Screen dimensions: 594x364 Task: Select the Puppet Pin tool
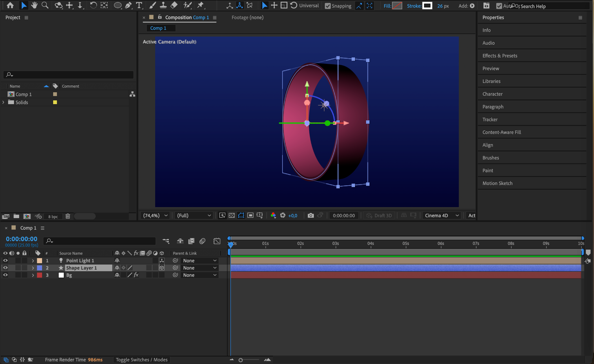pos(200,5)
